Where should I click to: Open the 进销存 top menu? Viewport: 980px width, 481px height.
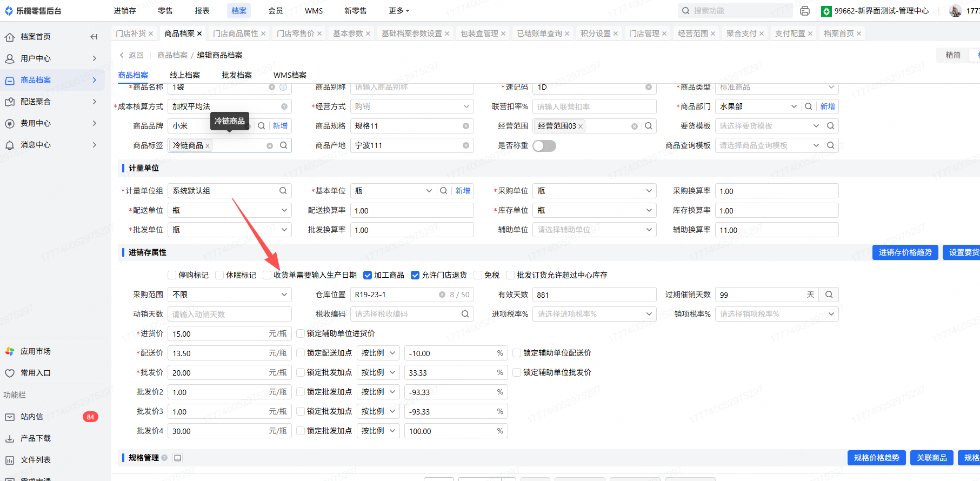pyautogui.click(x=125, y=11)
